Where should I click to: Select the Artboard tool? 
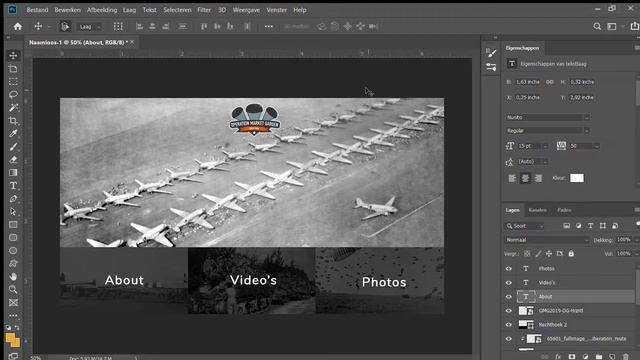click(13, 69)
